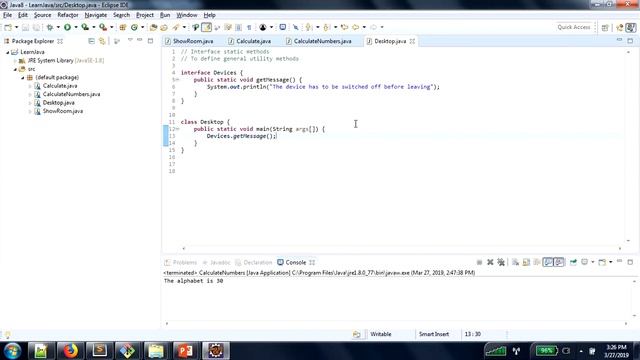640x360 pixels.
Task: Toggle console Scroll Lock
Action: click(526, 262)
